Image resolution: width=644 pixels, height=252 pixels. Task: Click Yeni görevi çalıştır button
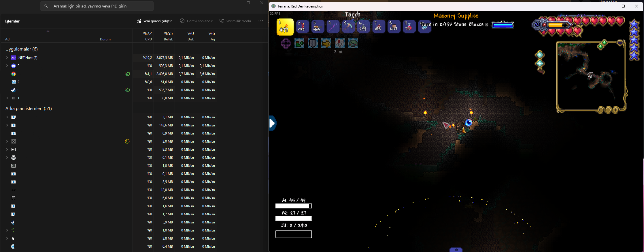(154, 21)
